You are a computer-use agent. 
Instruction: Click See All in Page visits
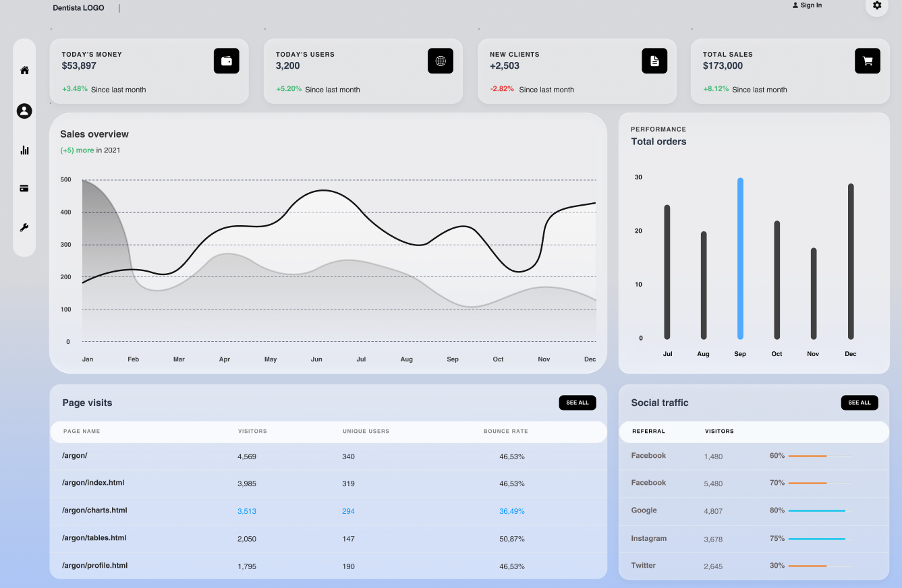click(577, 403)
